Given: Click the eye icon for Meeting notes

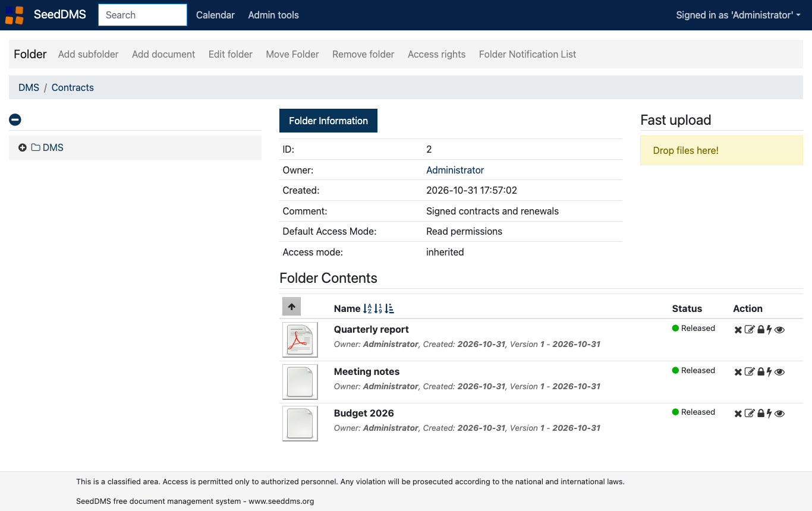Looking at the screenshot, I should (780, 372).
